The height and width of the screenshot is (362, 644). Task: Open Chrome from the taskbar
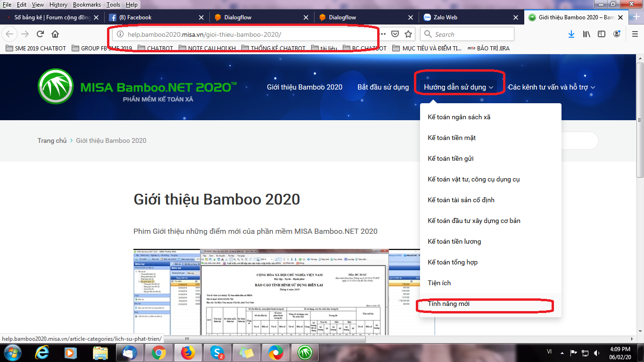coord(158,352)
